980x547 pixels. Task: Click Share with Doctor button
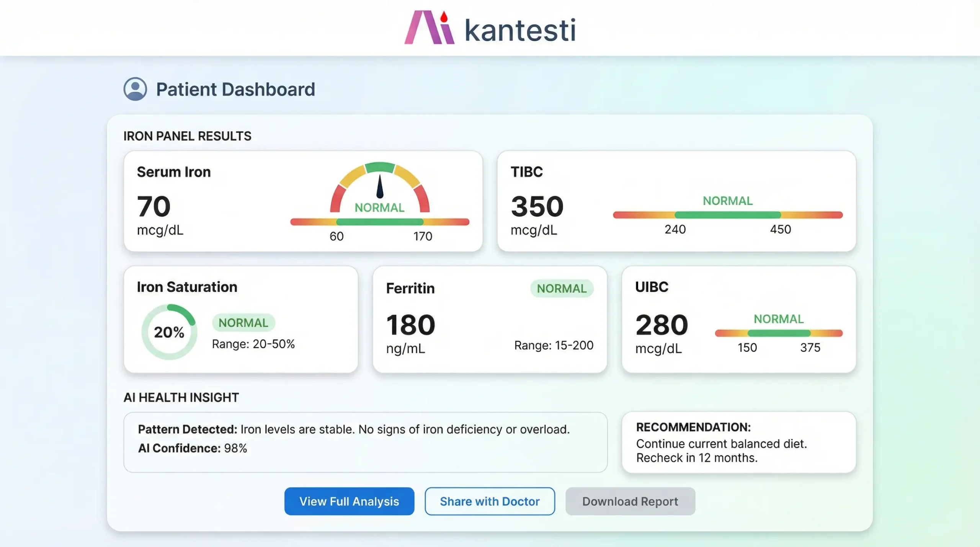point(490,501)
